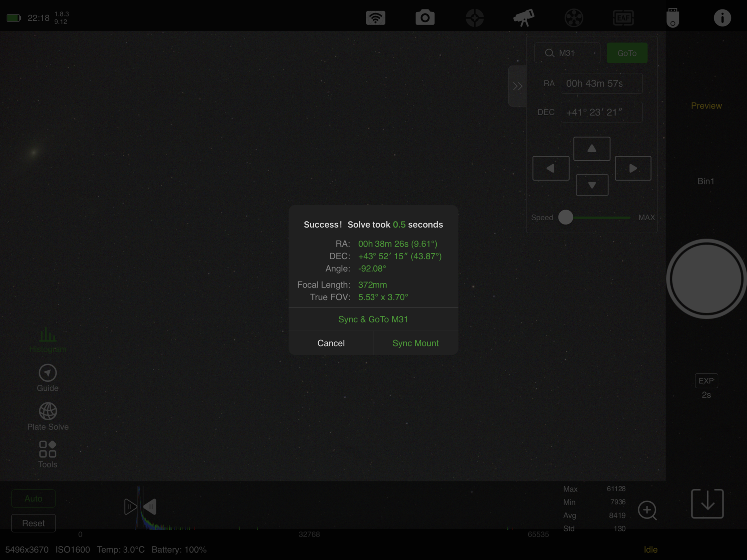Click the Battery: 100% status text
The image size is (747, 560).
click(179, 550)
